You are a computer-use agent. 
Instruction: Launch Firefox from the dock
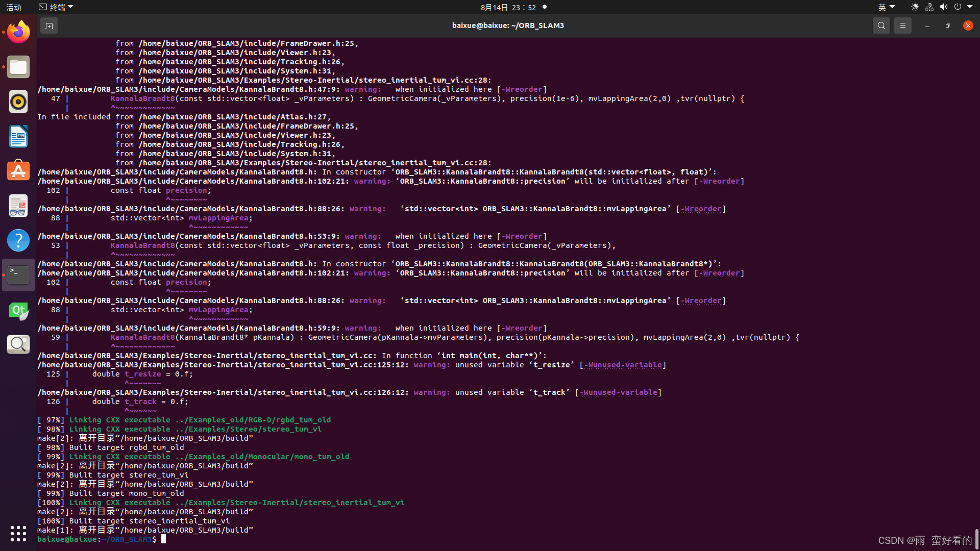click(18, 32)
